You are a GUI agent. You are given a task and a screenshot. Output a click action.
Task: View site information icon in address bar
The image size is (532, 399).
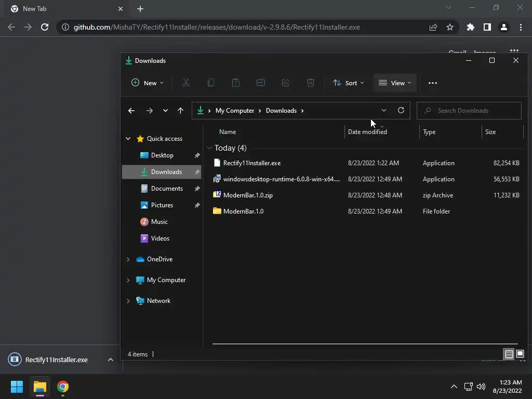click(x=65, y=27)
